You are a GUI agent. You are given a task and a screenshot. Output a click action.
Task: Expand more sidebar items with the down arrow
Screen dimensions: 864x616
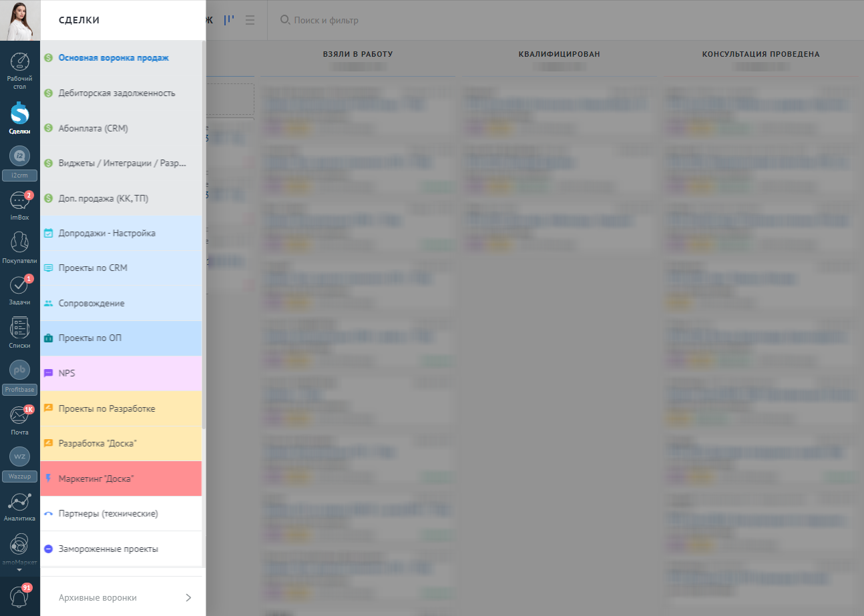[x=19, y=571]
